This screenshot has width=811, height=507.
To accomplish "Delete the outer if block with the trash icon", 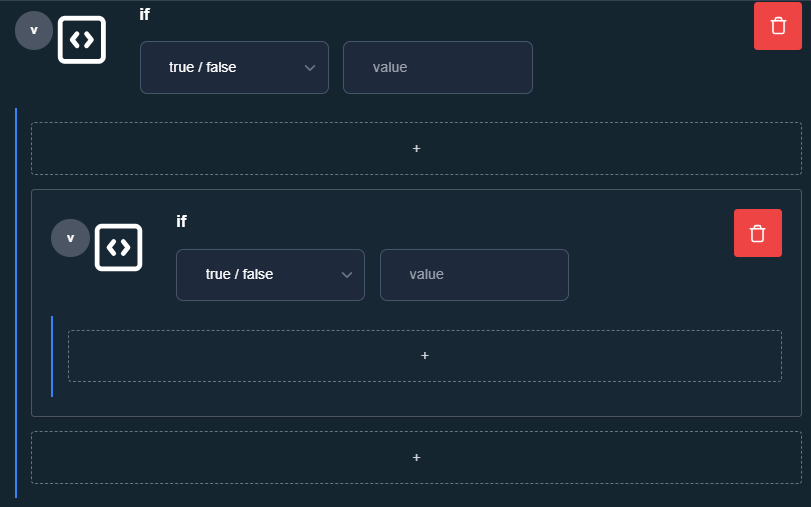I will [x=777, y=26].
